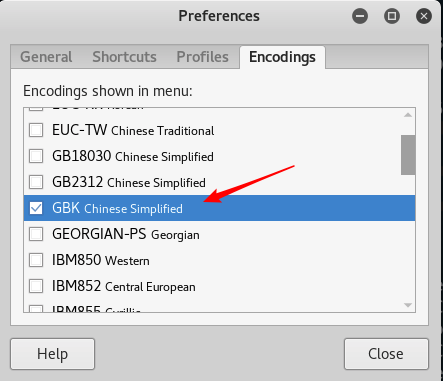Uncheck the GBK Chinese Simplified checkbox
The height and width of the screenshot is (381, 443).
[36, 208]
